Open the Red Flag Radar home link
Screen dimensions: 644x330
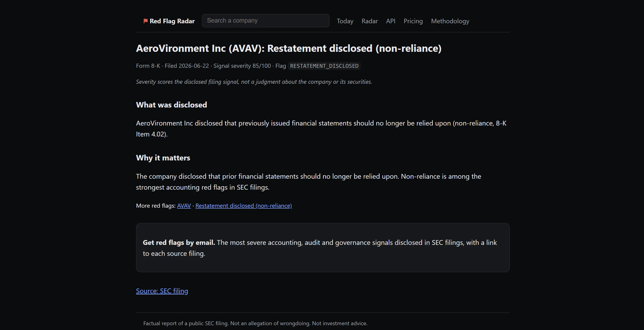[169, 21]
